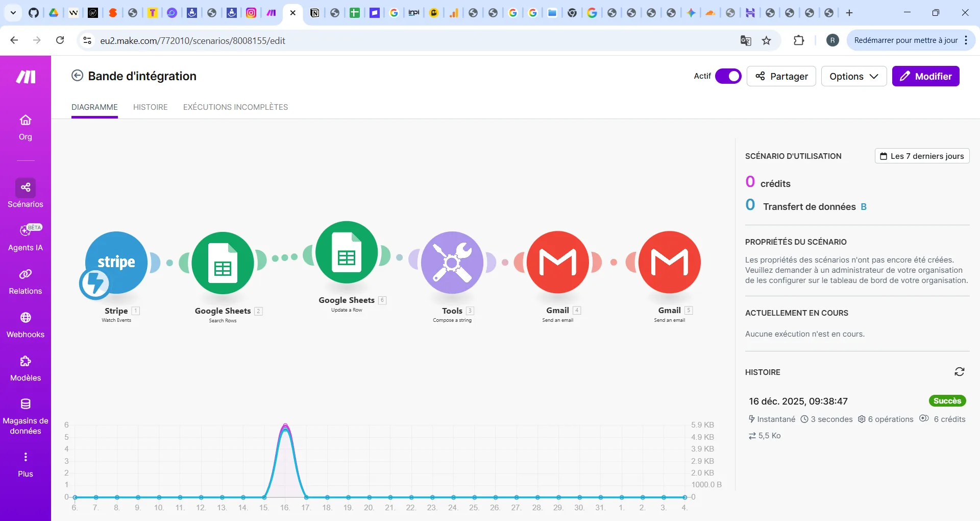This screenshot has width=980, height=521.
Task: Select the Gmail module numbered 5
Action: pyautogui.click(x=670, y=262)
